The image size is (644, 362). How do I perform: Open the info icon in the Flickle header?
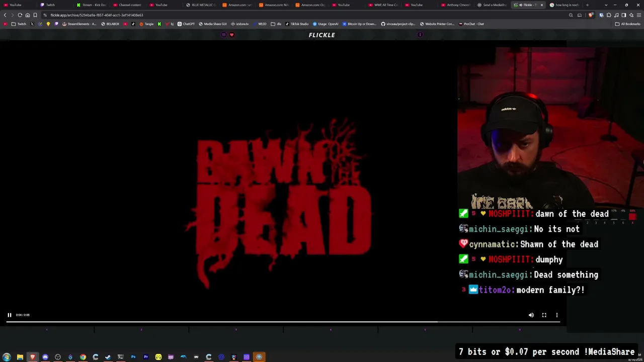point(420,35)
